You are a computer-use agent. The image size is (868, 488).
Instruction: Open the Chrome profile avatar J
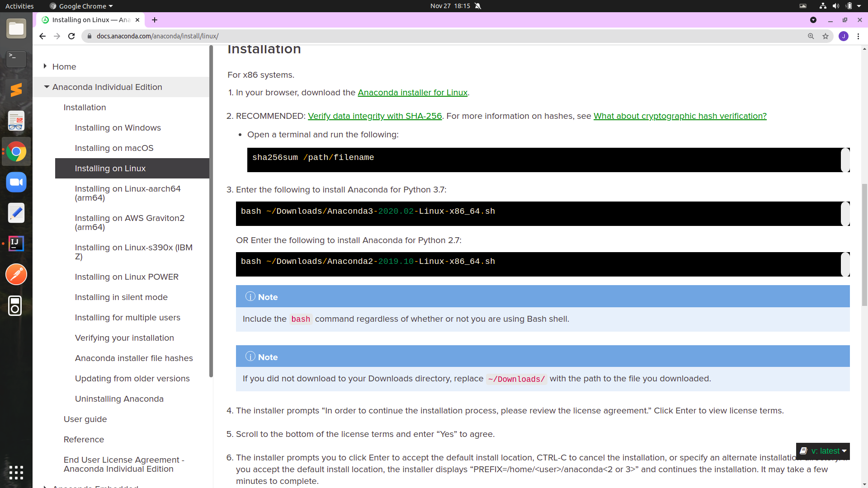tap(843, 36)
